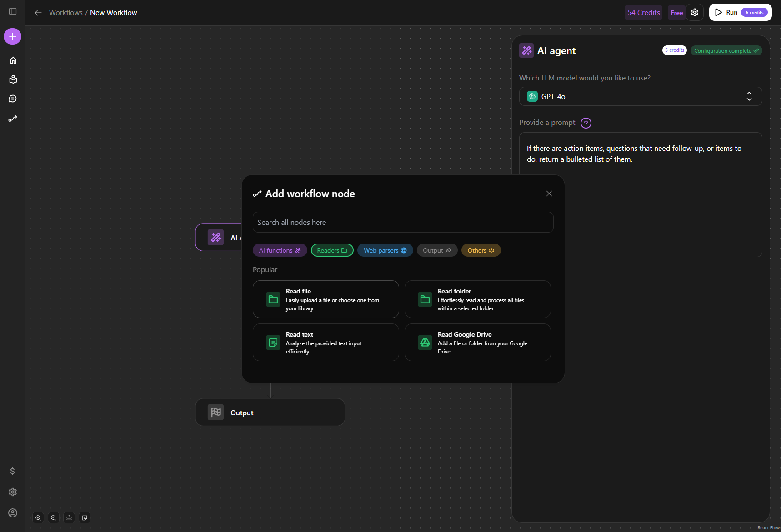Viewport: 781px width, 532px height.
Task: Click the Search all nodes field
Action: (x=403, y=222)
